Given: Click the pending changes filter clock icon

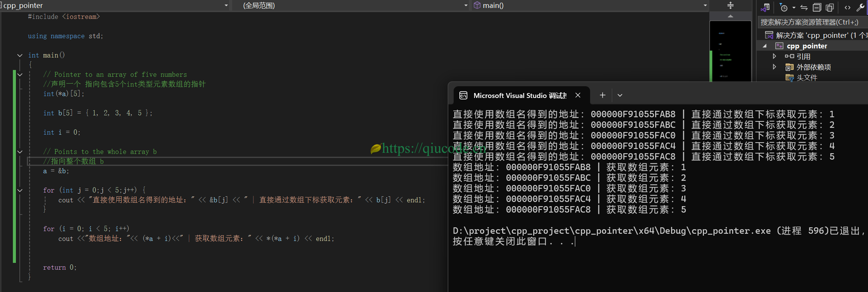Looking at the screenshot, I should point(784,7).
